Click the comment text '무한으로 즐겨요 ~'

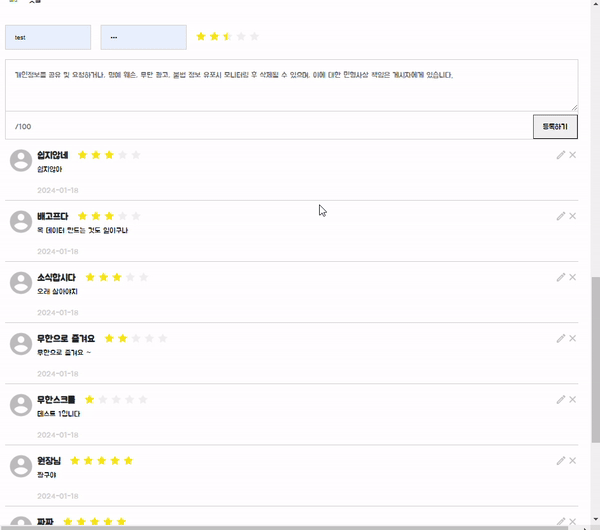tap(64, 352)
